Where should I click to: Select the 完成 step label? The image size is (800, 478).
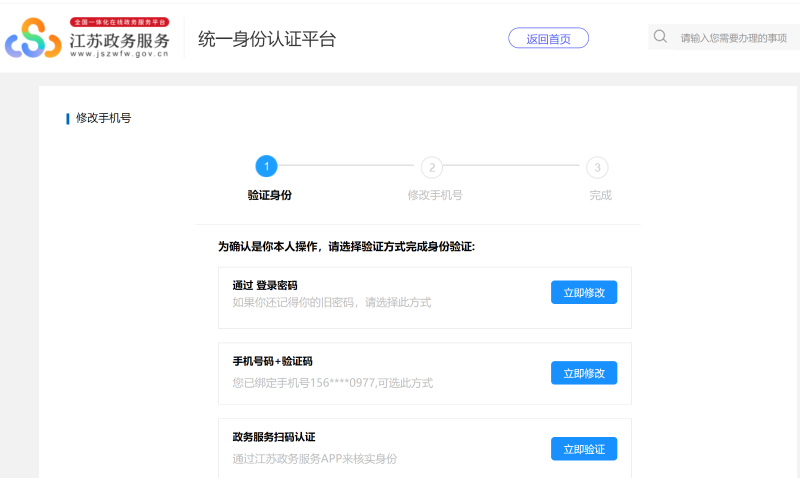tap(600, 195)
